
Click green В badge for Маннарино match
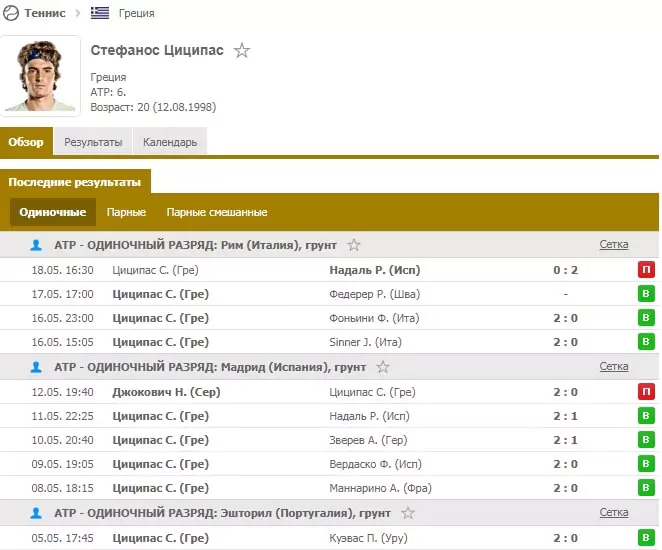click(x=646, y=488)
